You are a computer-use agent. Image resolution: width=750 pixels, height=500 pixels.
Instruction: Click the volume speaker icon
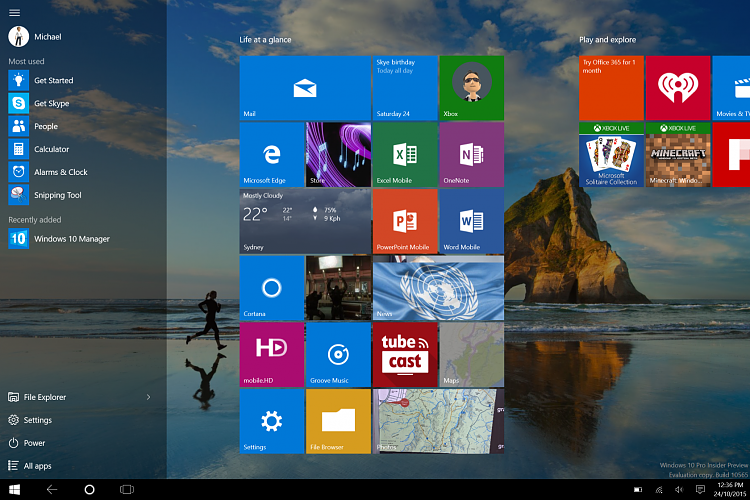[x=679, y=489]
